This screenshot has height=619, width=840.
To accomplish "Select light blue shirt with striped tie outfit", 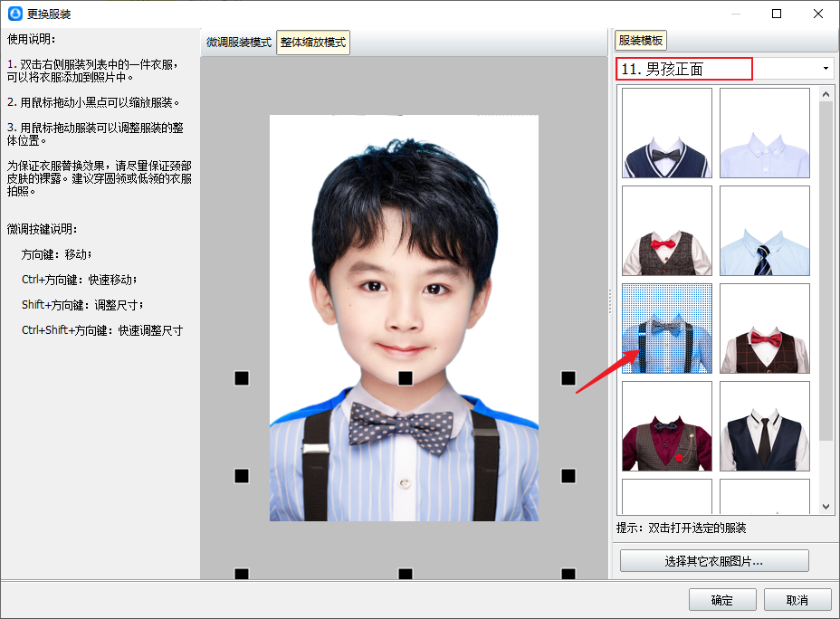I will 765,231.
